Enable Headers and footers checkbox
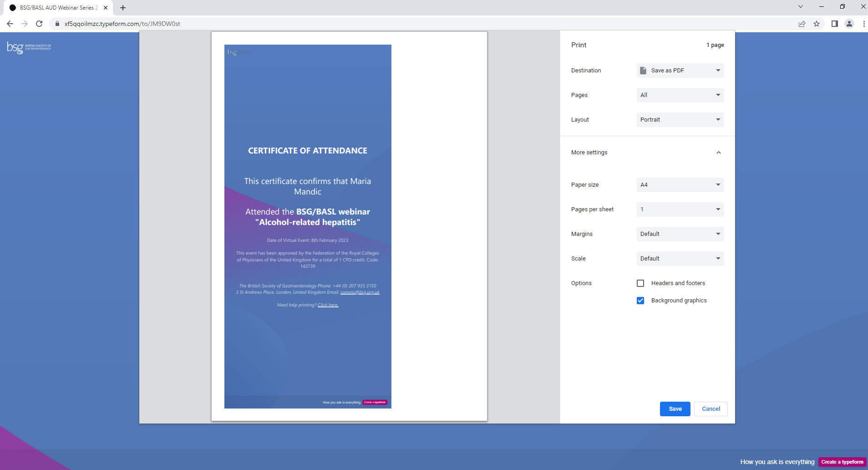868x470 pixels. (x=640, y=283)
